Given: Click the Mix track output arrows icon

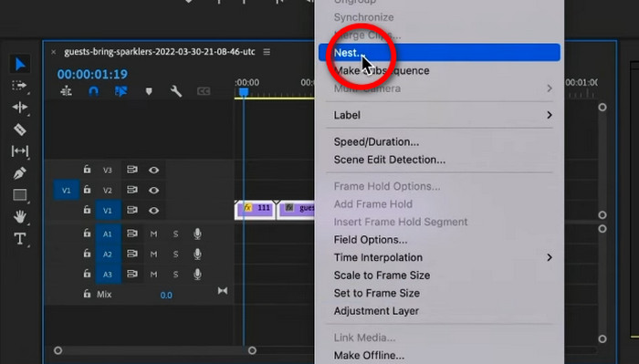Looking at the screenshot, I should [x=223, y=291].
